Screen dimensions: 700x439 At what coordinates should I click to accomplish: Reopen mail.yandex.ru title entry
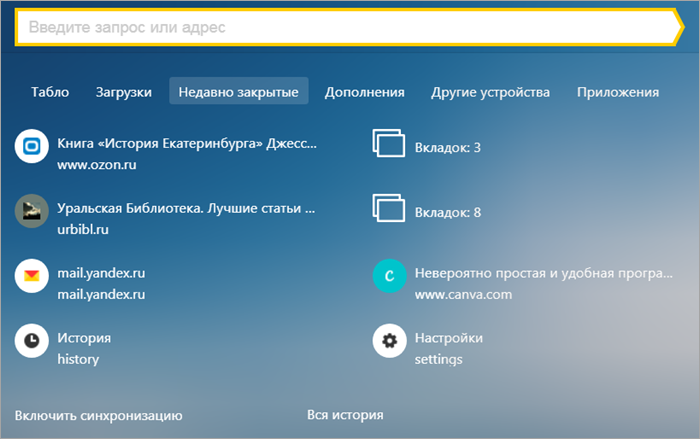coord(101,273)
